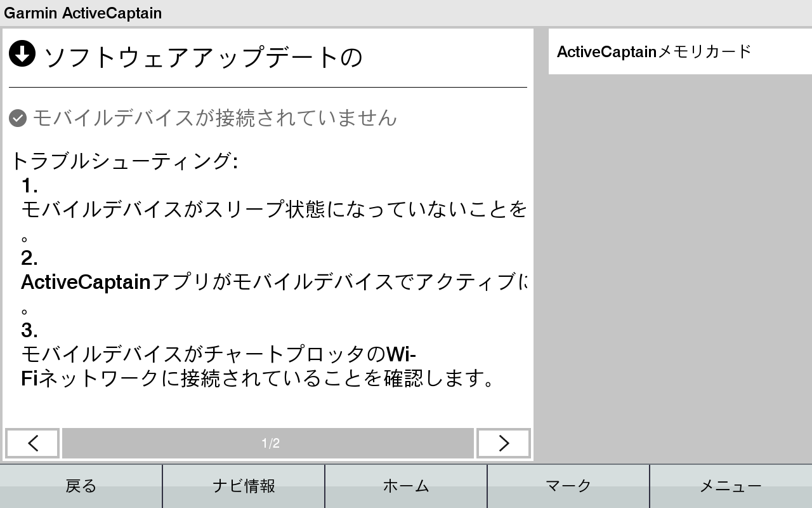Click step 1 sleep-state troubleshooting text
The width and height of the screenshot is (812, 508).
[274, 209]
